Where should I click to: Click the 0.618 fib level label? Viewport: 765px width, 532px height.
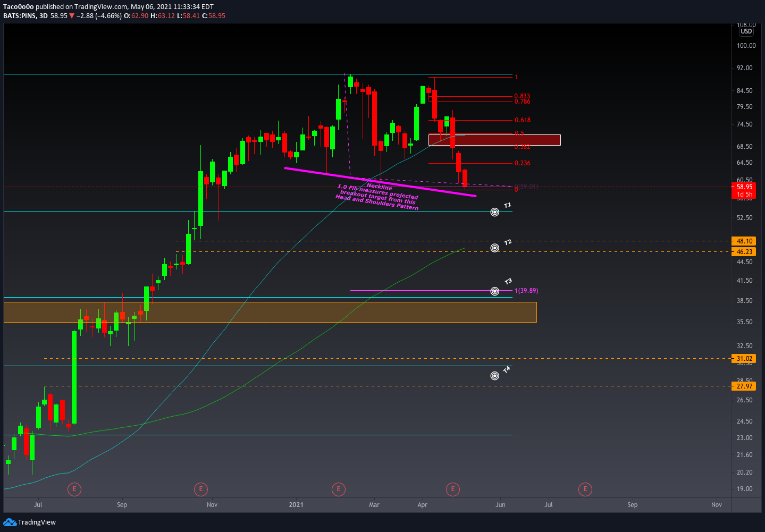coord(523,120)
